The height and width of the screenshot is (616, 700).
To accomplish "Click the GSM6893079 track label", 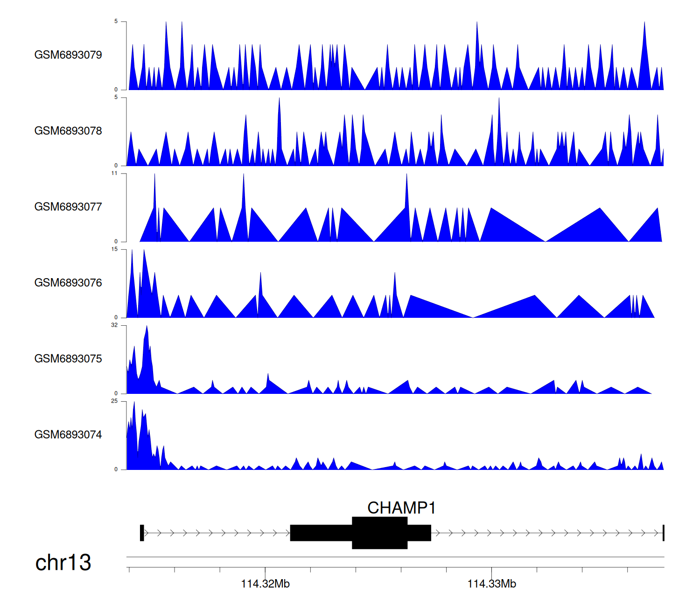I will click(68, 55).
